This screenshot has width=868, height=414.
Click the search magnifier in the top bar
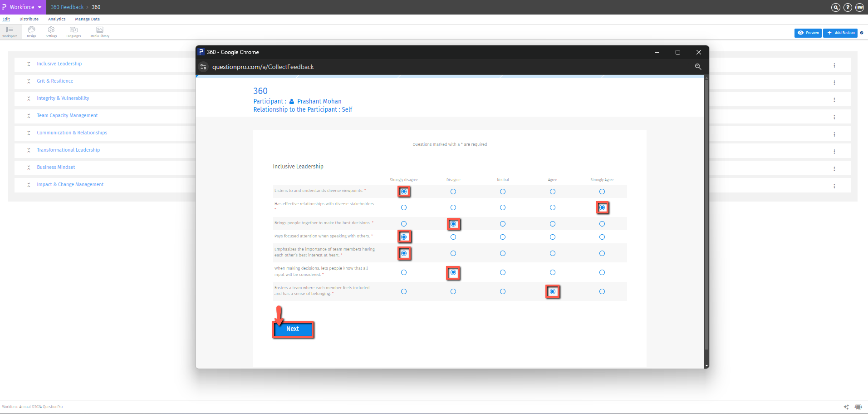coord(835,7)
